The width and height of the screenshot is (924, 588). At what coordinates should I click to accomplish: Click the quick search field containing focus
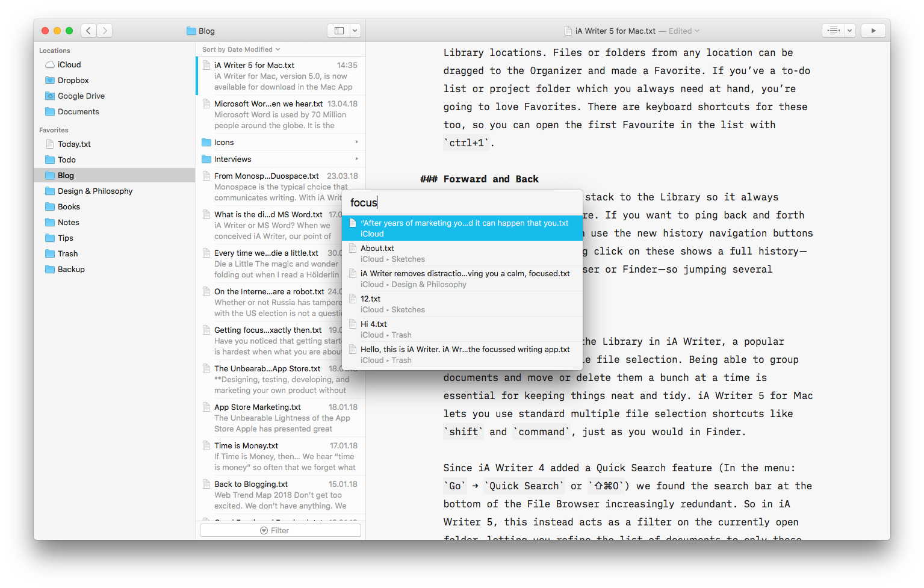click(x=462, y=203)
